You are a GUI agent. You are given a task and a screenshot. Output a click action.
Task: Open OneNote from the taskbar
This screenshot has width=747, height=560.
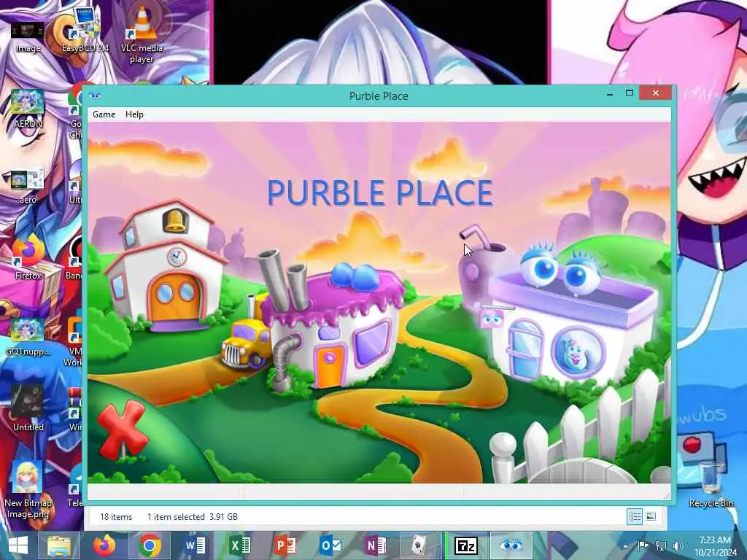click(376, 545)
